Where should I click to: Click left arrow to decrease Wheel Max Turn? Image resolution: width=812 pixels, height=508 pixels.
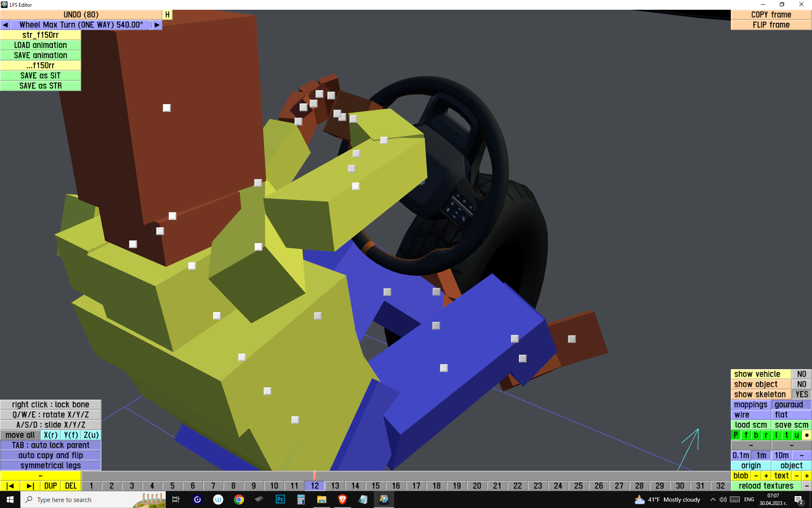click(5, 25)
